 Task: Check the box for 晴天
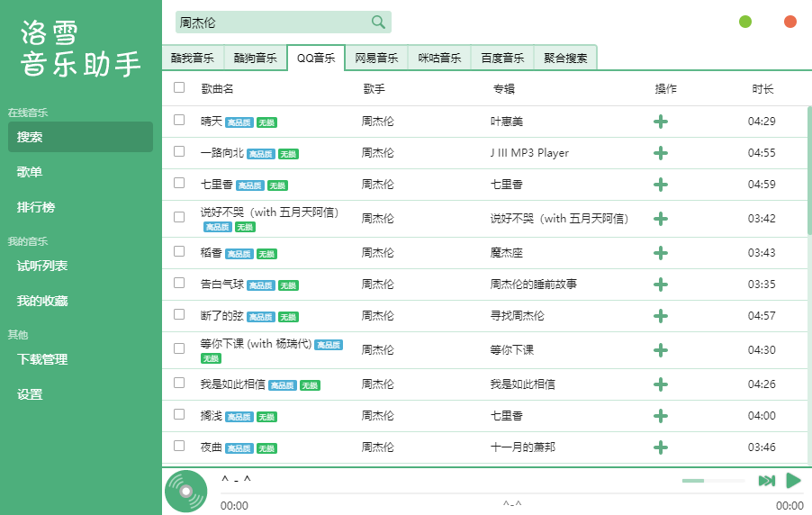(179, 120)
